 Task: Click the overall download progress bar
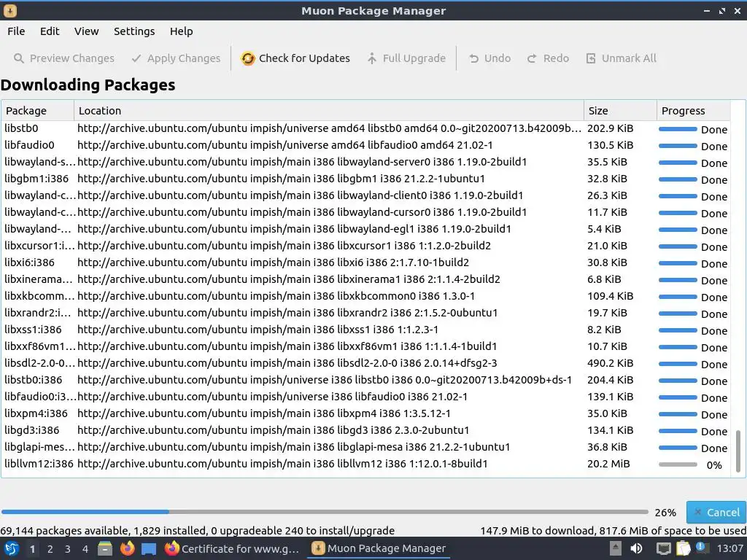click(325, 512)
